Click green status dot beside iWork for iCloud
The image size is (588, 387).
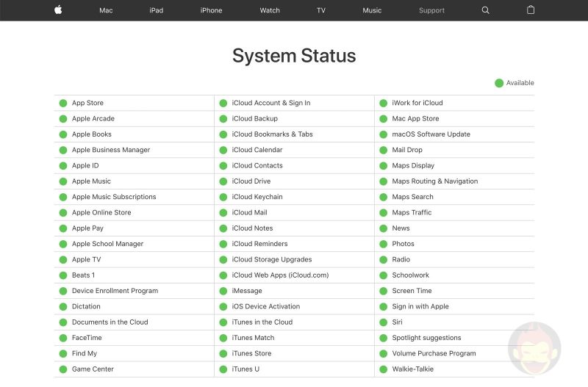click(383, 103)
